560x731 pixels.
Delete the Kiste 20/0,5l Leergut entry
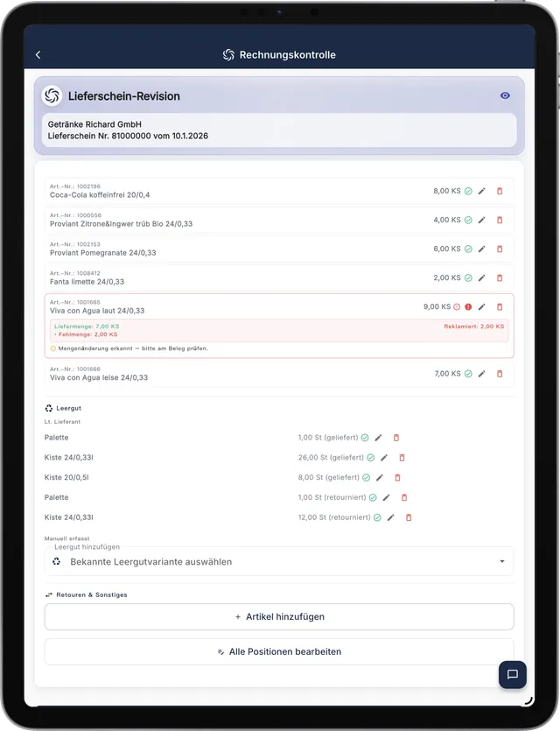(x=397, y=477)
